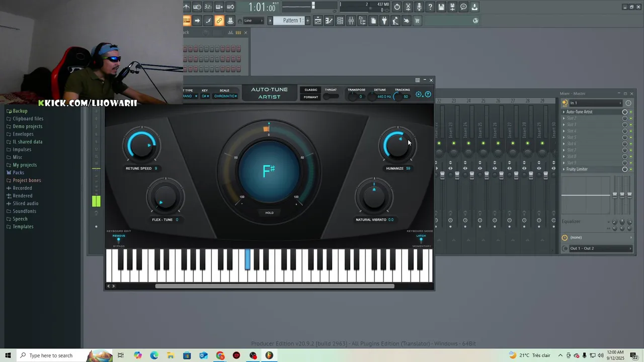Click the one-click audio recording microphone icon
The height and width of the screenshot is (362, 644).
(x=419, y=7)
